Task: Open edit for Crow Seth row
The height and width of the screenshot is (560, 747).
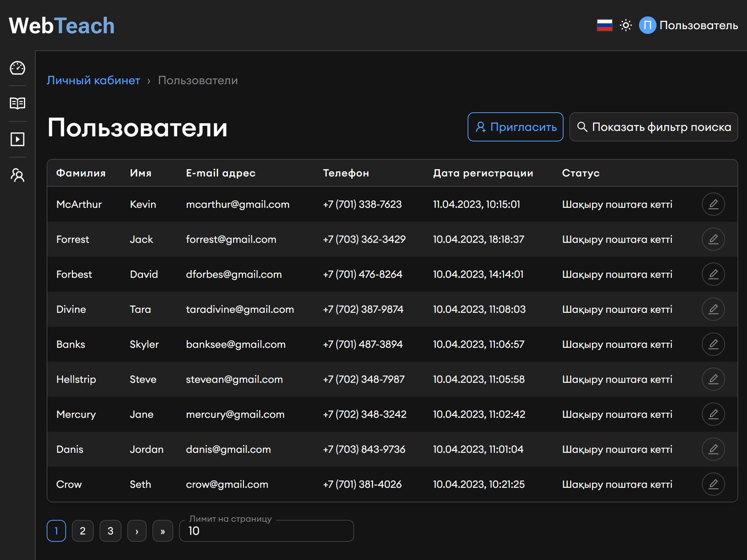Action: point(713,484)
